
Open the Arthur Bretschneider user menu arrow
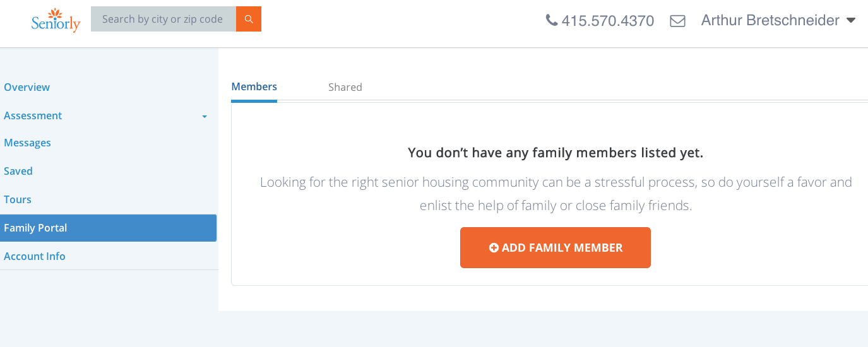[851, 20]
